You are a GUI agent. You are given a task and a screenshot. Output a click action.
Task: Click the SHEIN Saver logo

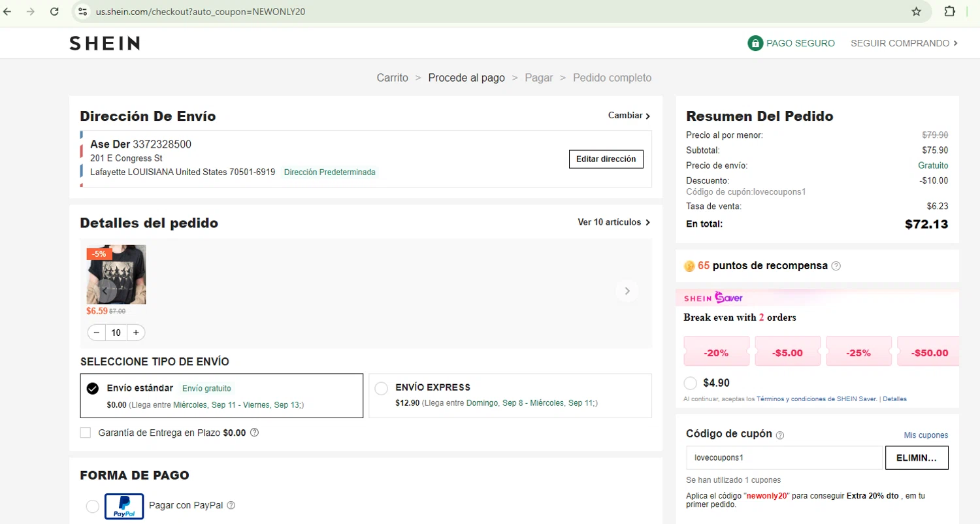[x=713, y=298]
